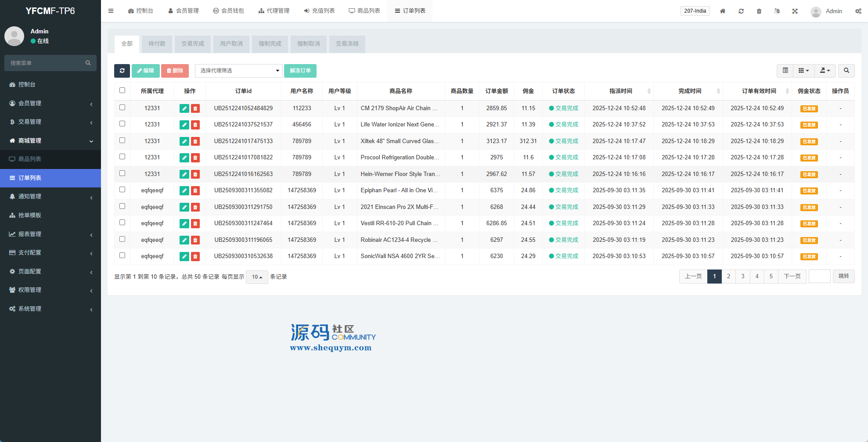Click the refresh icon in the top bar
Image resolution: width=868 pixels, height=442 pixels.
coord(741,11)
